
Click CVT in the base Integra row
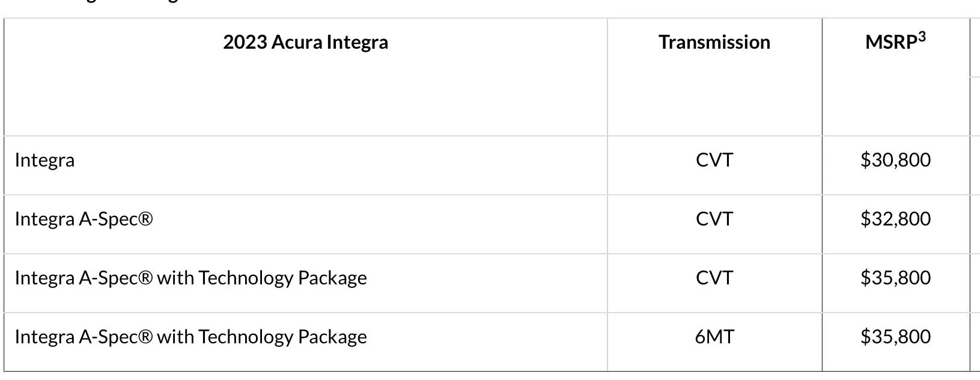[714, 160]
